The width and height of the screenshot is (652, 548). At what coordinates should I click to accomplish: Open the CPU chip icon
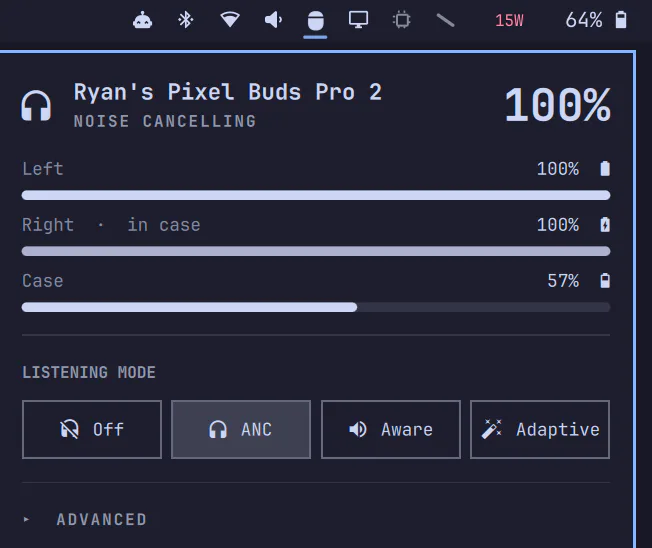tap(402, 20)
